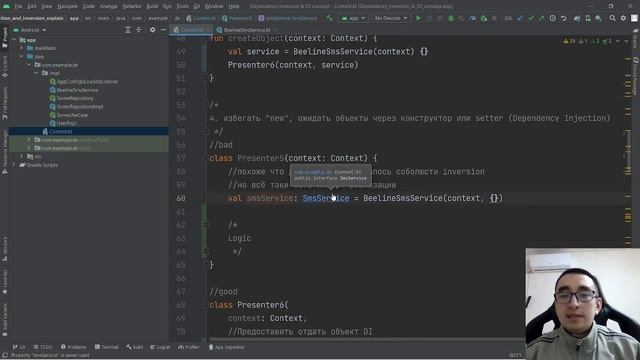Click Collapse All icon in Project panel
Screen dimensions: 640x360
(139, 30)
